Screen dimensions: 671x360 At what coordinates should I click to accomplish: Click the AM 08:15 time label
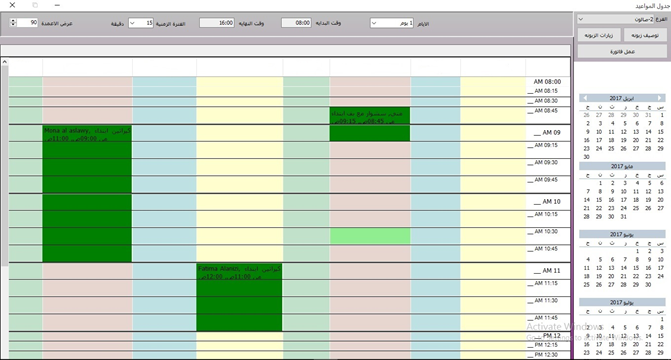[x=546, y=91]
